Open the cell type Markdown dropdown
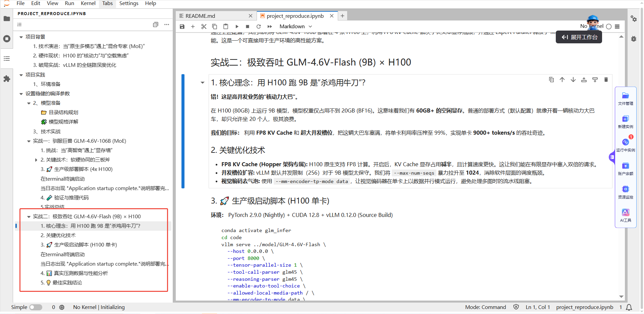The height and width of the screenshot is (314, 644). 296,27
